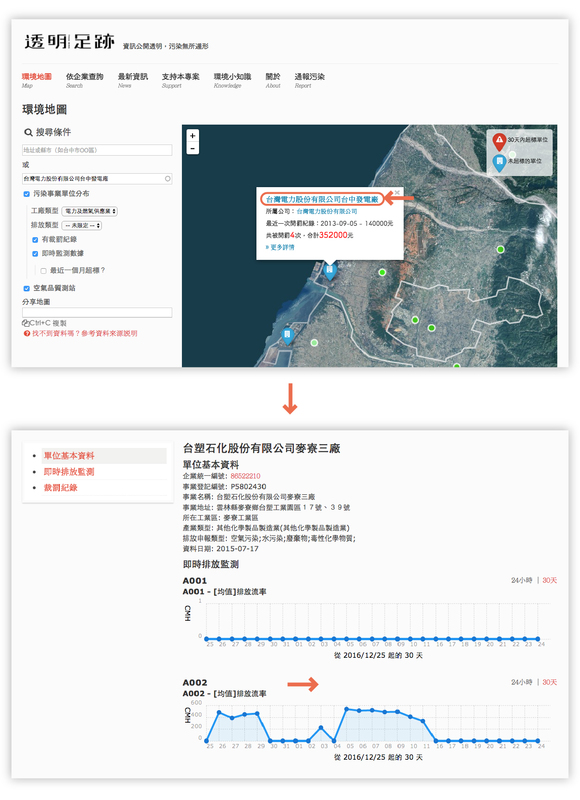Screen dimensions: 580x800
Task: Uncheck the 即時監測數據 checkbox
Action: pos(35,254)
